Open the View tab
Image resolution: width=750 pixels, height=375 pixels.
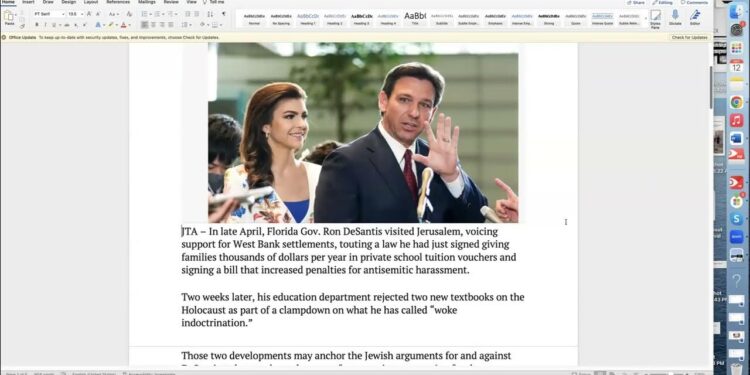(x=191, y=2)
